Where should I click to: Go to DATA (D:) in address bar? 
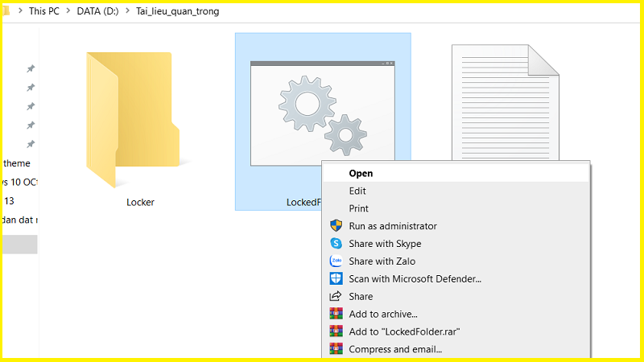(97, 11)
